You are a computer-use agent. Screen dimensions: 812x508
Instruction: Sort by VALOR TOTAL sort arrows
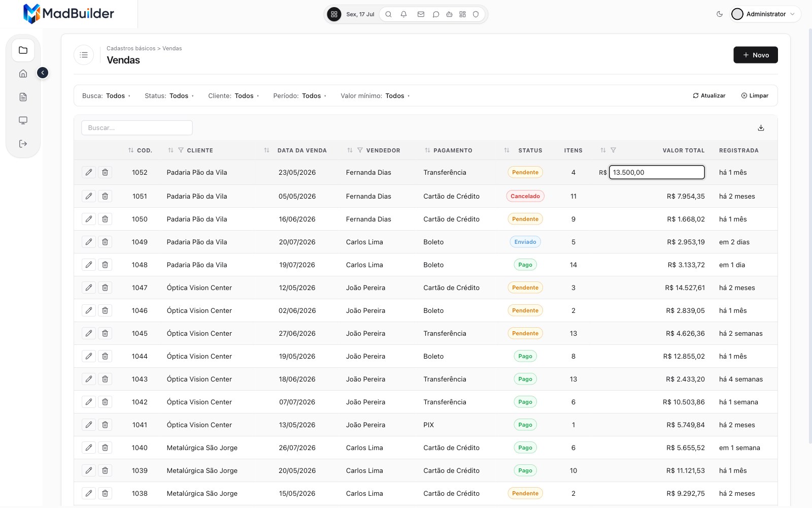pyautogui.click(x=603, y=150)
